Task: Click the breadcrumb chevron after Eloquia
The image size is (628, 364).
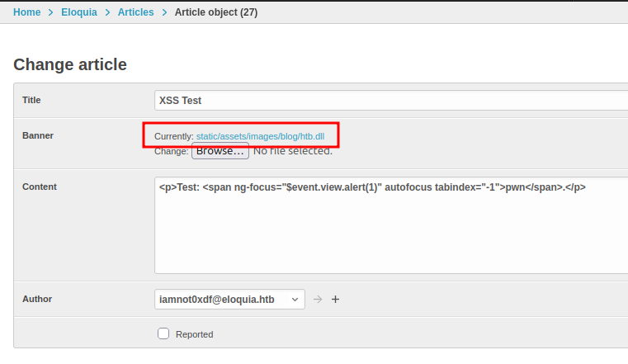Action: pos(107,12)
